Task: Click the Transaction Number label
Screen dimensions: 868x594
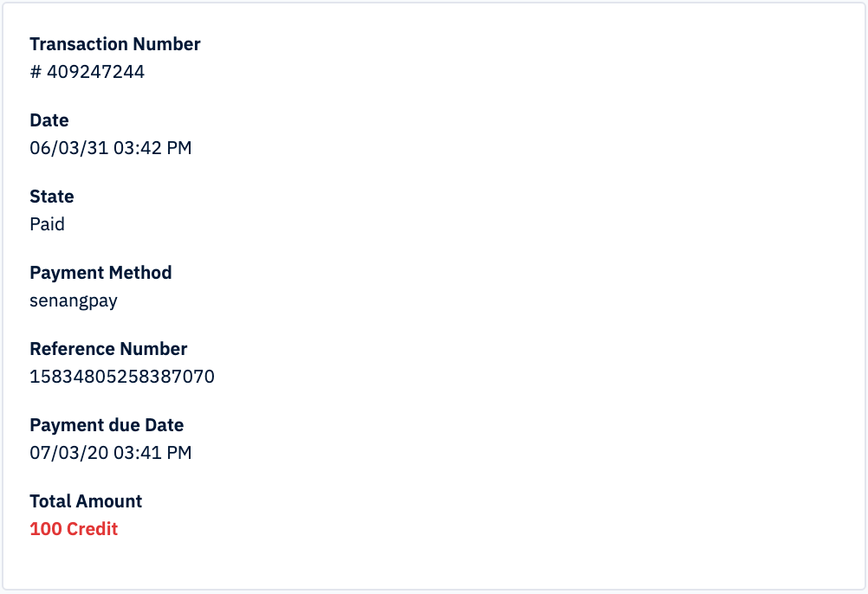Action: click(x=115, y=44)
